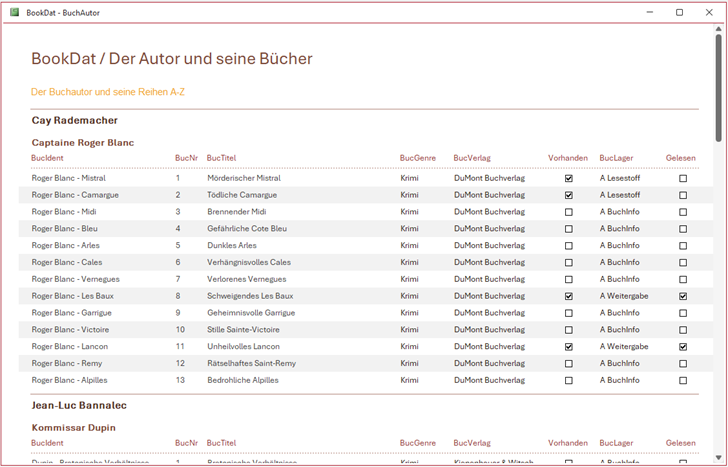This screenshot has height=467, width=728.
Task: Click DuMont Buchverlag in Stille Sainte-Victoire row
Action: [x=489, y=330]
